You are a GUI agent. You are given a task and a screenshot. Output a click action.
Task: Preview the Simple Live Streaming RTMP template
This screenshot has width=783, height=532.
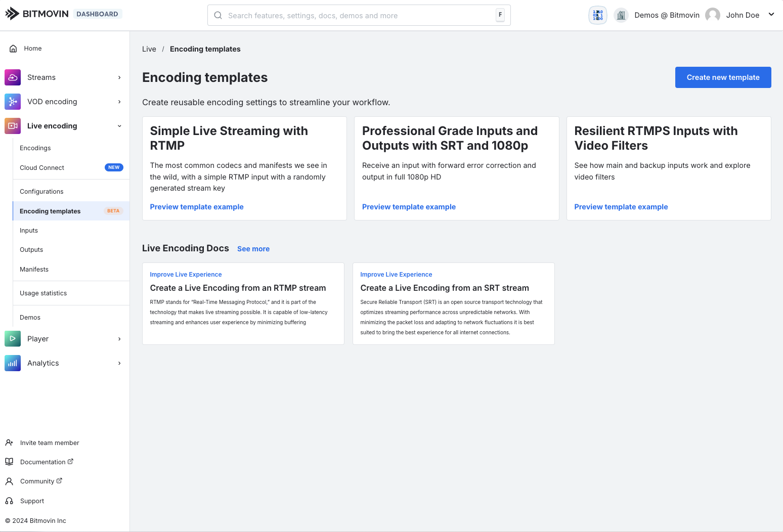(197, 207)
